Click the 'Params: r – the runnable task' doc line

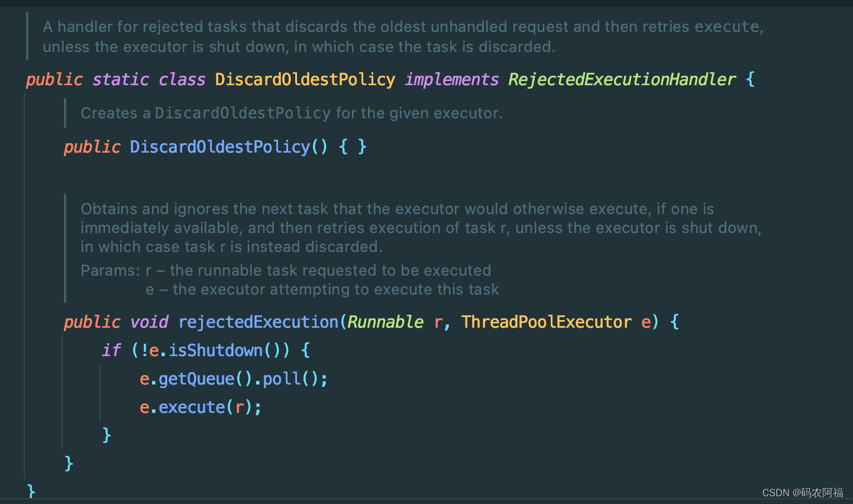286,270
